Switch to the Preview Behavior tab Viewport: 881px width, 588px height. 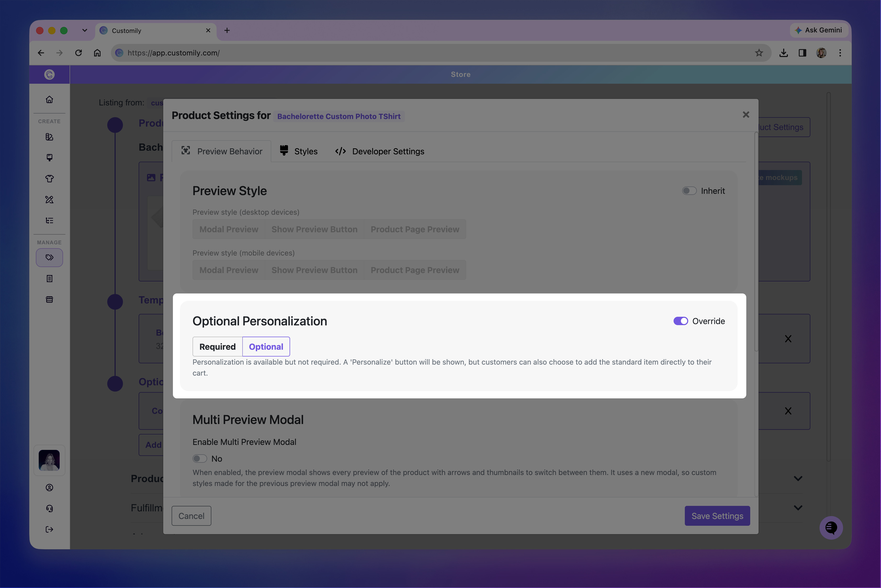(x=221, y=151)
